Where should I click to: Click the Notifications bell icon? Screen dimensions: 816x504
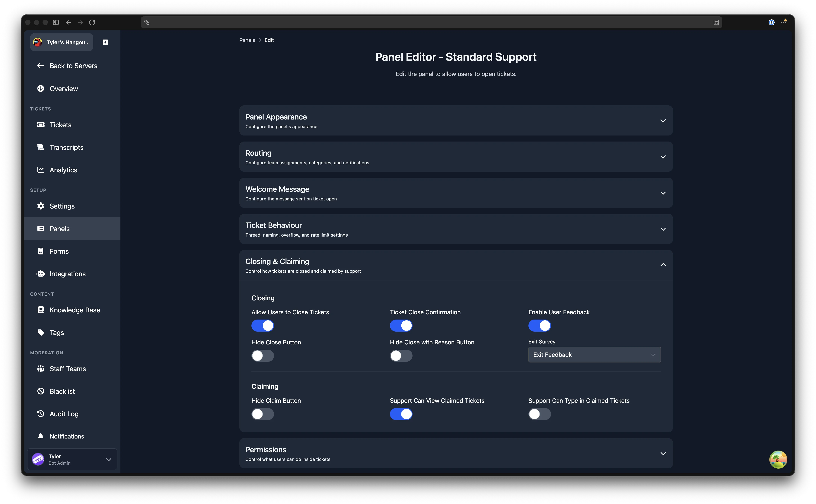[41, 436]
